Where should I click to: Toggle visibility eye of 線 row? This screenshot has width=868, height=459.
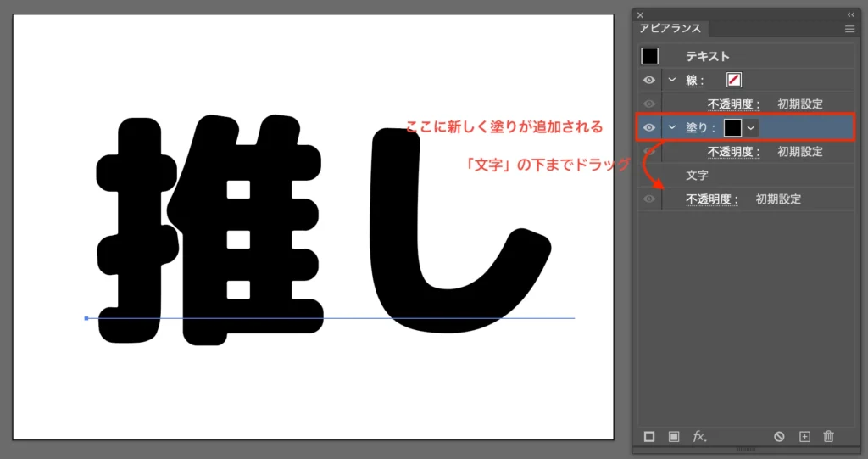tap(649, 81)
